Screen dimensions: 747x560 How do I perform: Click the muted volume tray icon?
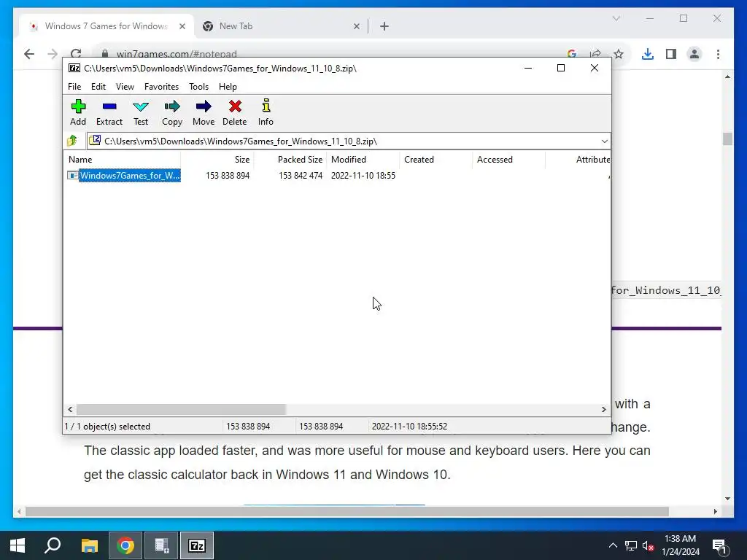coord(648,545)
